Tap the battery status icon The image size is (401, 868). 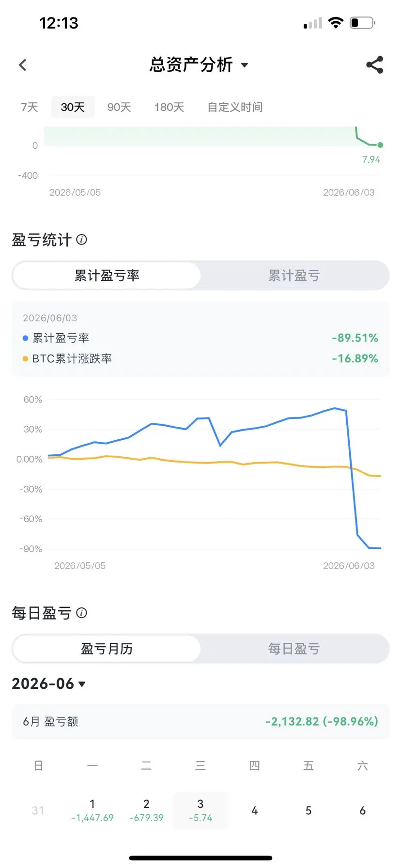(x=362, y=23)
